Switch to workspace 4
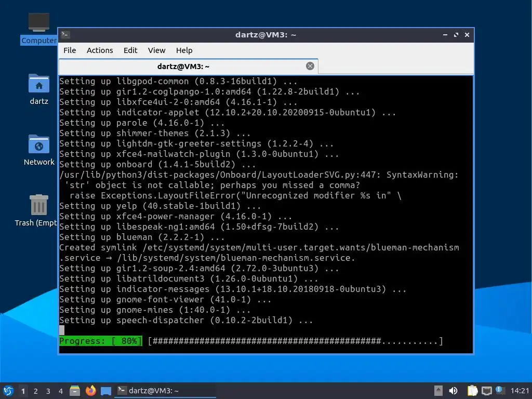The height and width of the screenshot is (399, 532). 61,391
